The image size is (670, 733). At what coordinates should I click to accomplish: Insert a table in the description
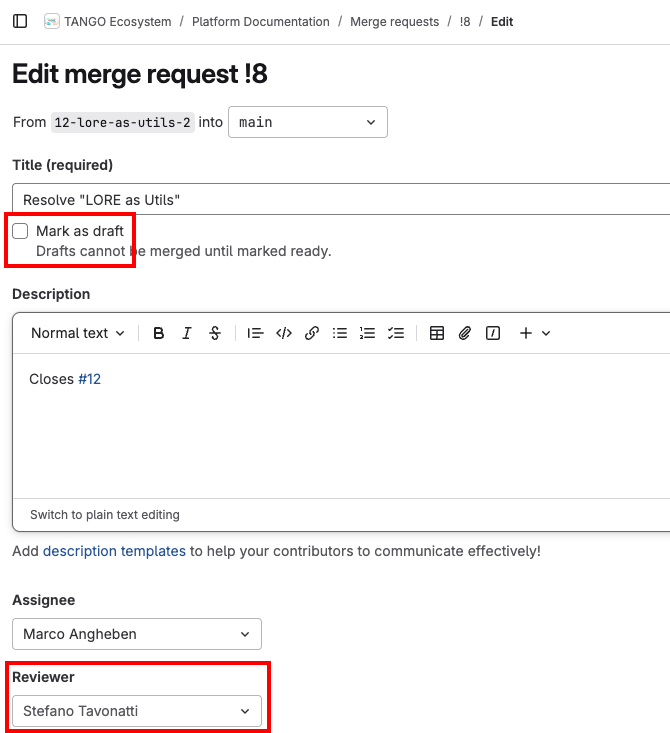(x=437, y=333)
